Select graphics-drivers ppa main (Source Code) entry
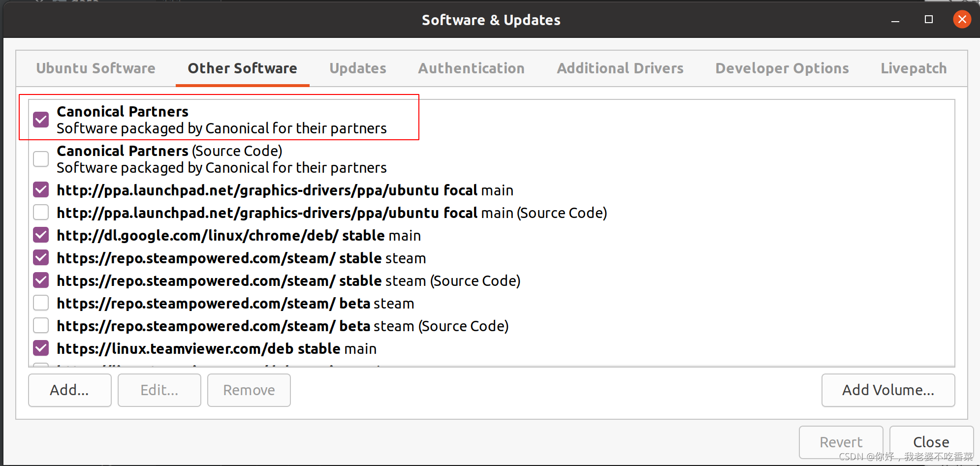The image size is (980, 466). [x=332, y=213]
